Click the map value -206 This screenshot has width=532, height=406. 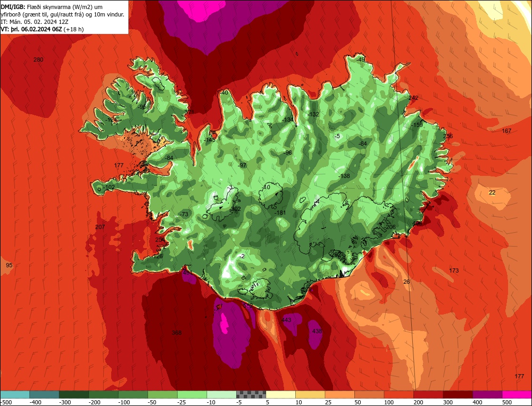pyautogui.click(x=390, y=227)
